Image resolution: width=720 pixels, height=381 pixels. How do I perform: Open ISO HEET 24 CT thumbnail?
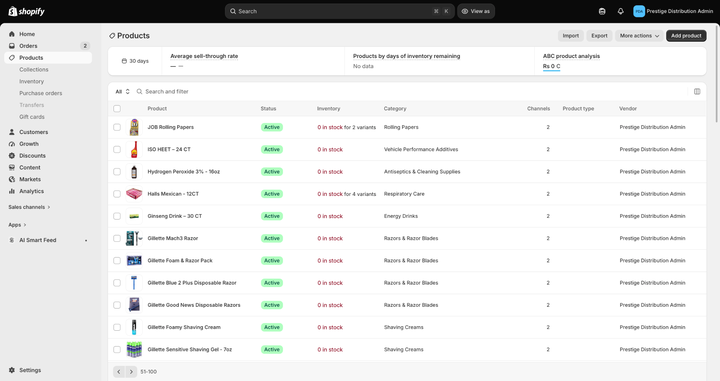(134, 150)
